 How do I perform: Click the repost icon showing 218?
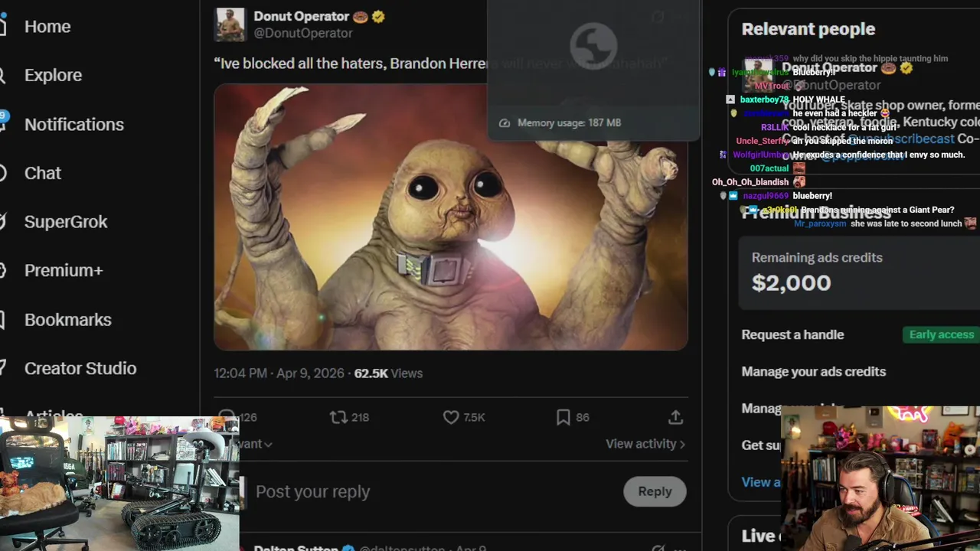click(x=338, y=417)
